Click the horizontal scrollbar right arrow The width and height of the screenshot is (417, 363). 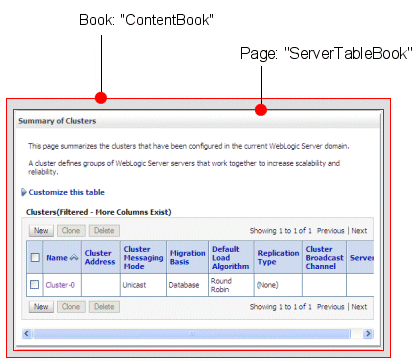[x=368, y=333]
